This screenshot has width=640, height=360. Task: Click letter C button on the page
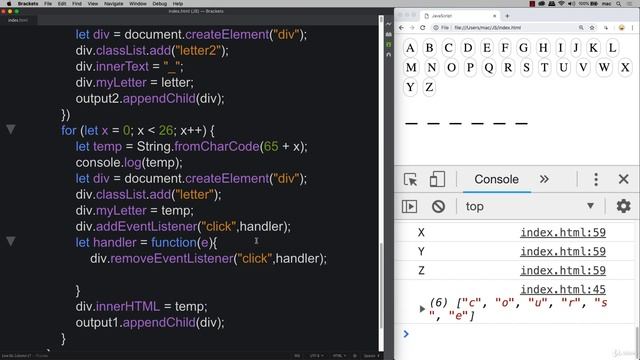(448, 48)
